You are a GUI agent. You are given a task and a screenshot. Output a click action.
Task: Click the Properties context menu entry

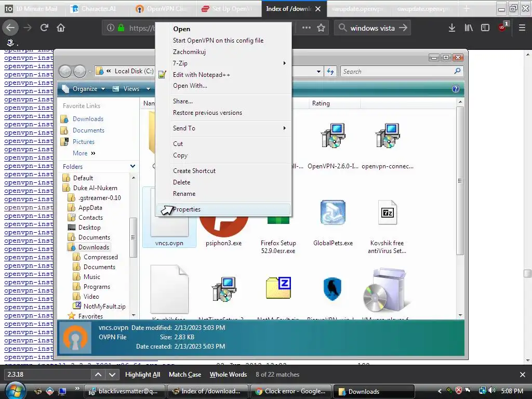[x=223, y=209]
